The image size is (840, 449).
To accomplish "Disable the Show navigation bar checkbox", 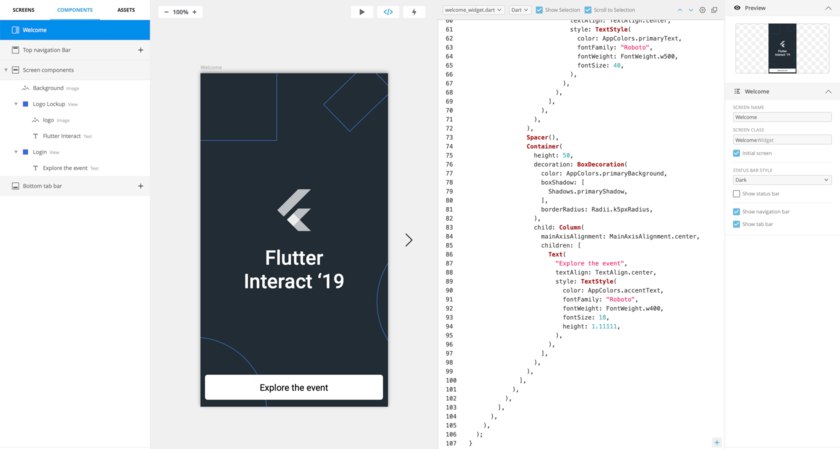I will (737, 212).
